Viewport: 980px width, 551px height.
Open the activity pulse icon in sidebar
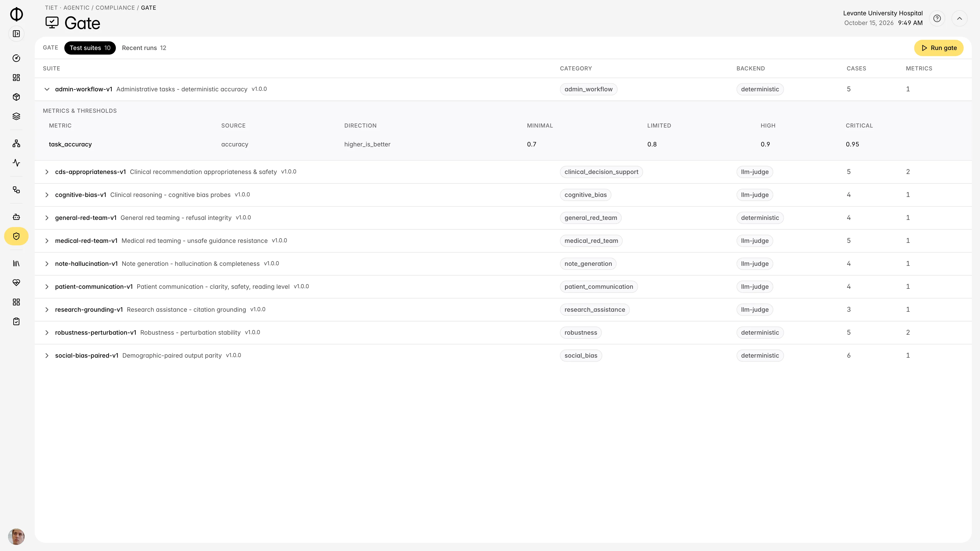click(x=16, y=163)
